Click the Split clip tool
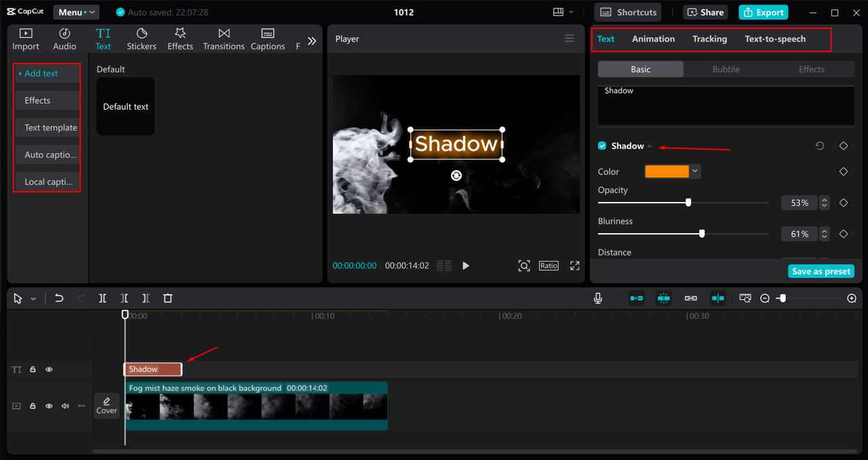The image size is (868, 460). 102,298
